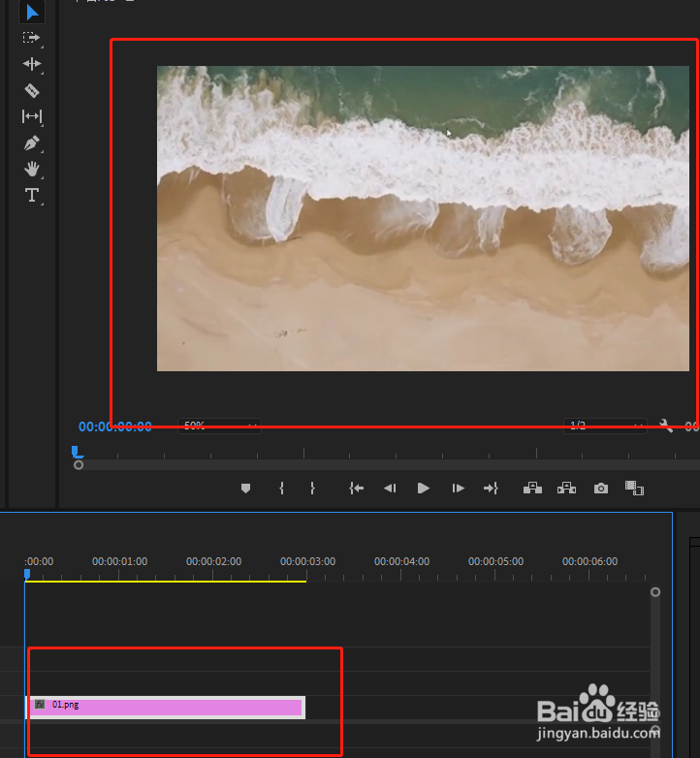This screenshot has height=758, width=700.
Task: Export frame with camera icon
Action: 601,489
